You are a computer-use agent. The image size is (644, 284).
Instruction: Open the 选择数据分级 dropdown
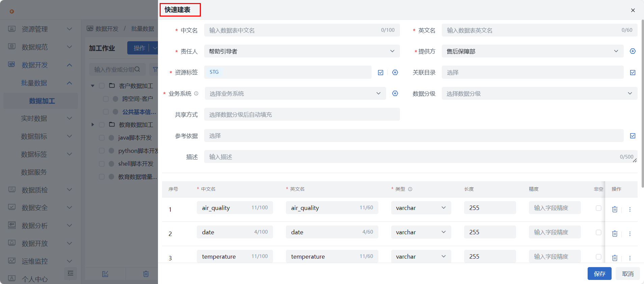tap(539, 93)
